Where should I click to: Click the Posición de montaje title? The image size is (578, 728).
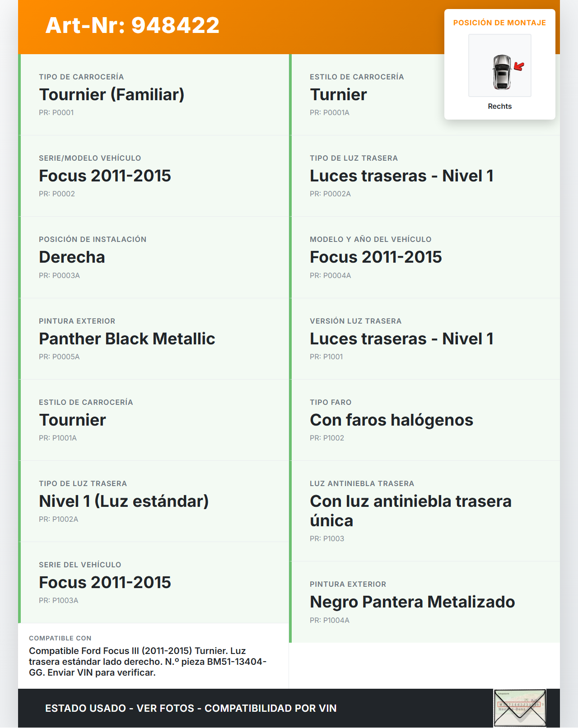[499, 23]
